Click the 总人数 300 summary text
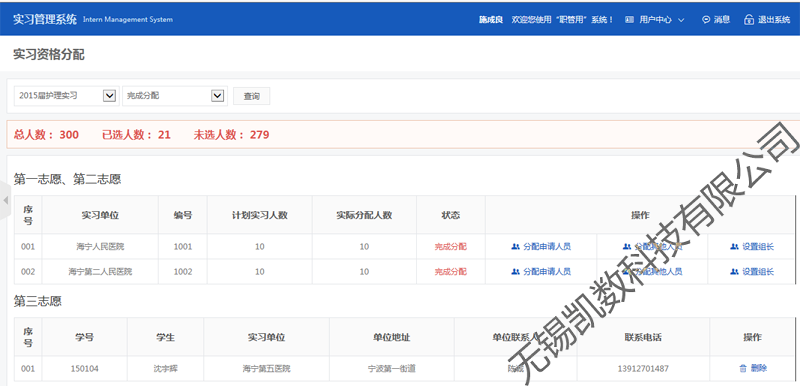Screen dimensions: 800x386 pyautogui.click(x=46, y=135)
